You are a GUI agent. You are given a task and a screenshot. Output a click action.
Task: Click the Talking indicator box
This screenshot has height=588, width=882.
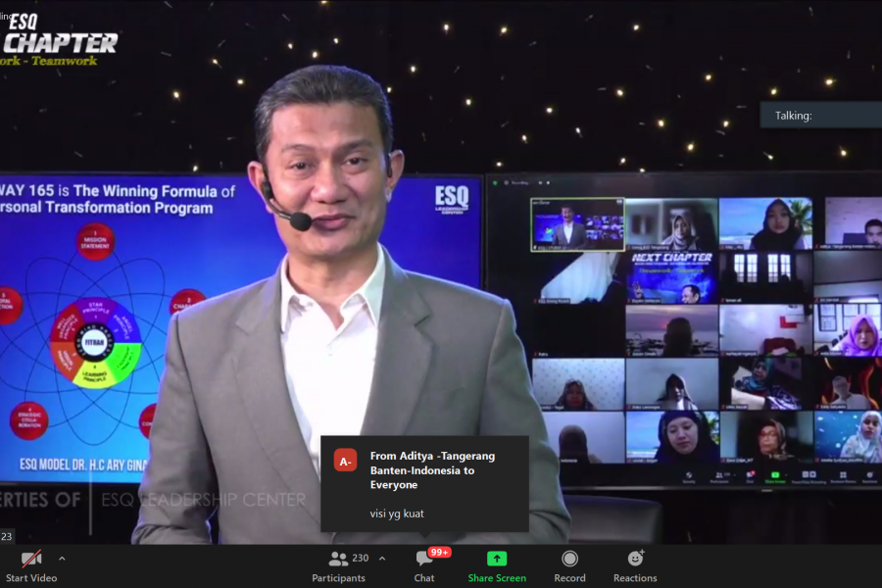point(819,116)
